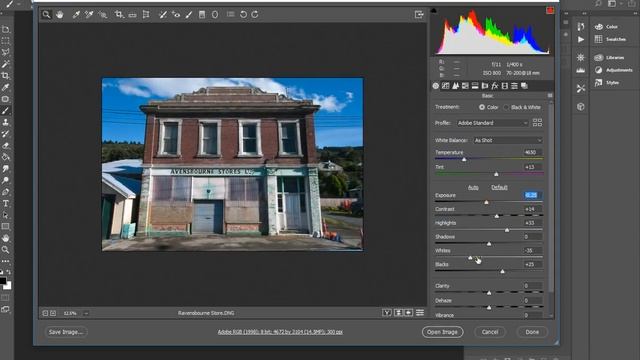
Task: Select the Color treatment radio button
Action: click(482, 107)
